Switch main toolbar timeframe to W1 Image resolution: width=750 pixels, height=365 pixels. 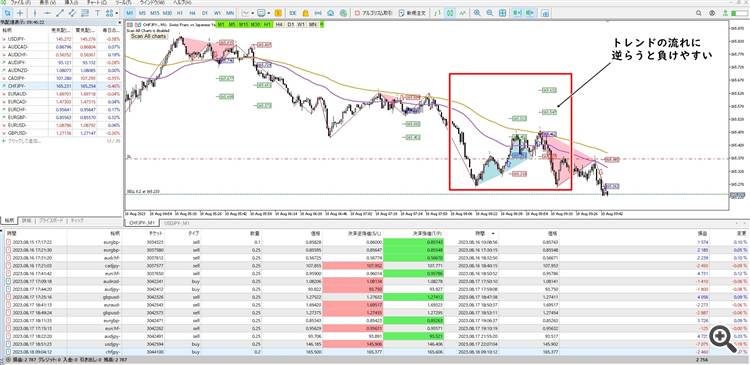pyautogui.click(x=217, y=13)
